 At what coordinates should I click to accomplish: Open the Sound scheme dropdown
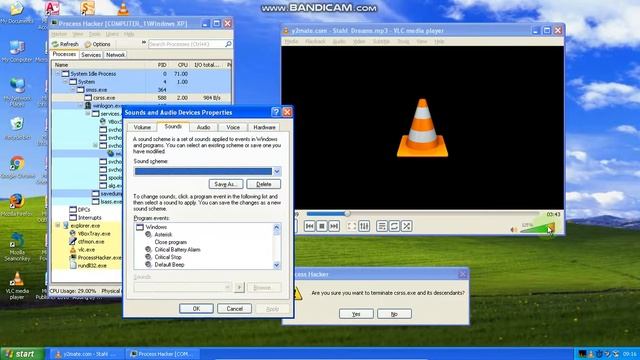277,171
